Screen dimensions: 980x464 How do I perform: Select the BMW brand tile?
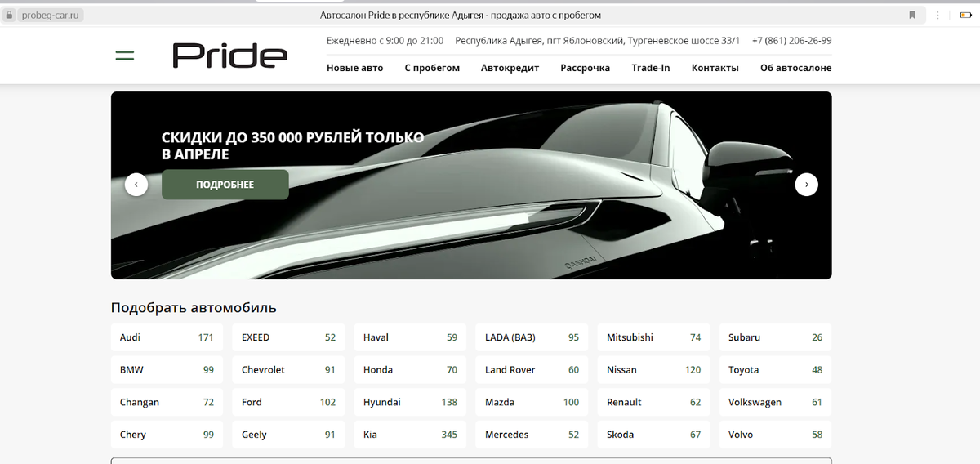(x=166, y=370)
